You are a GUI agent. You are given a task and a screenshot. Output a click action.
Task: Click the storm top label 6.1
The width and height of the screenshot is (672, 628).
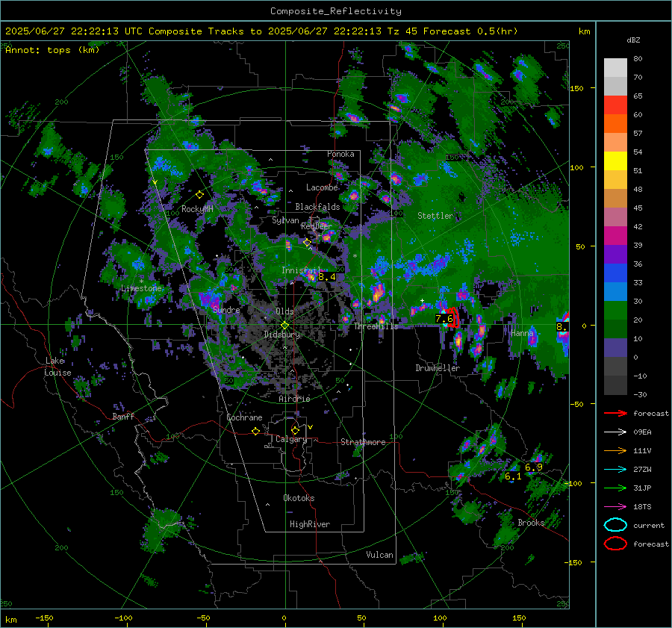(x=513, y=476)
